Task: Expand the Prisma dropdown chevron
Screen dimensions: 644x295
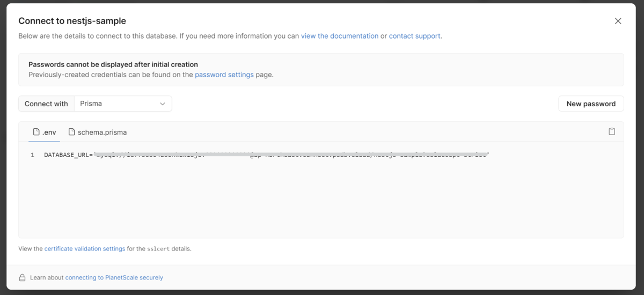Action: (163, 104)
